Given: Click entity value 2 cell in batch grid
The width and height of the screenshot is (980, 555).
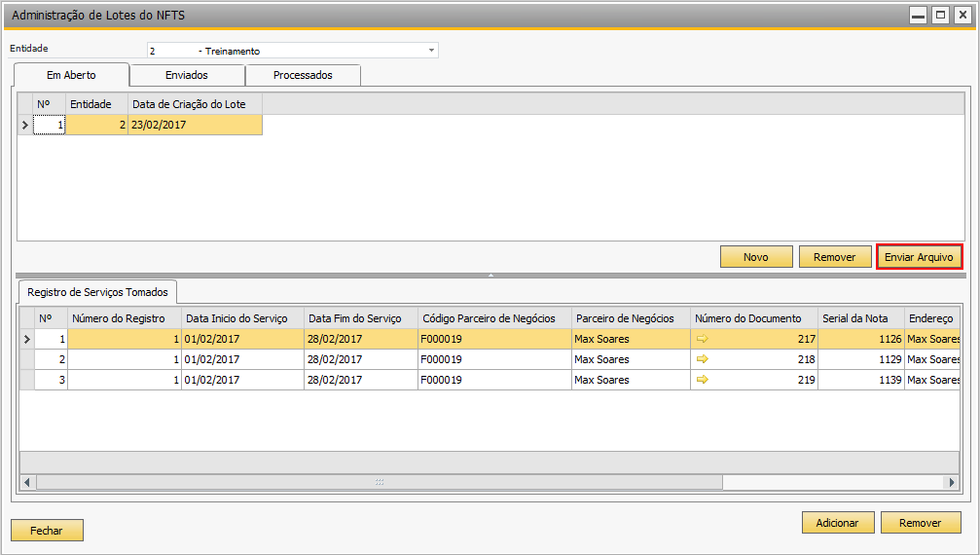Looking at the screenshot, I should [97, 125].
